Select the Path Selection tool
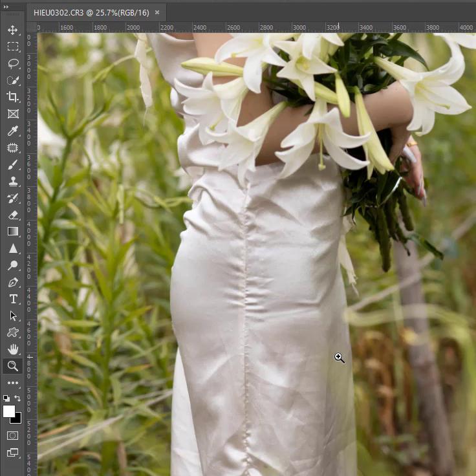This screenshot has height=476, width=476. [x=12, y=316]
